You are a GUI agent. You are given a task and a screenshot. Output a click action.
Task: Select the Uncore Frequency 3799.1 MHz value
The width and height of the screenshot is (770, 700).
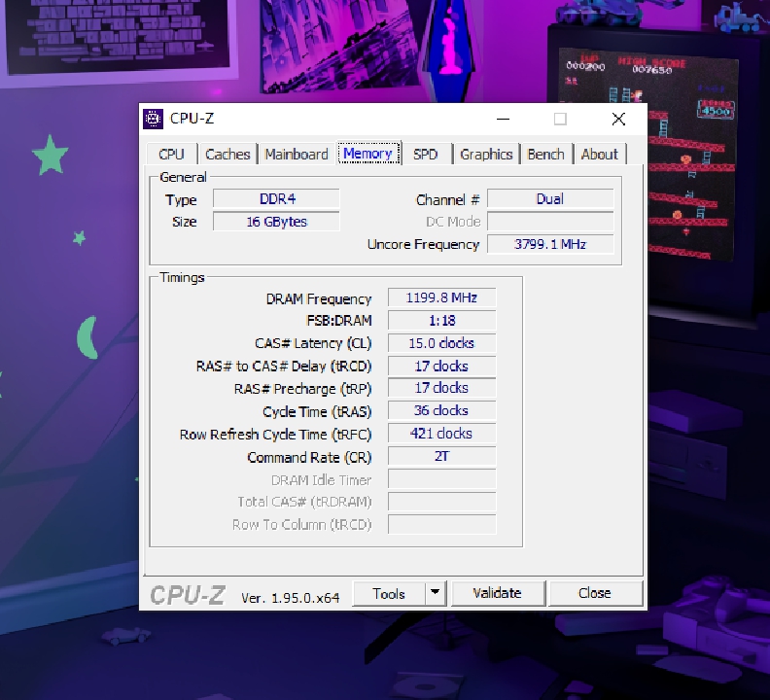pyautogui.click(x=550, y=244)
